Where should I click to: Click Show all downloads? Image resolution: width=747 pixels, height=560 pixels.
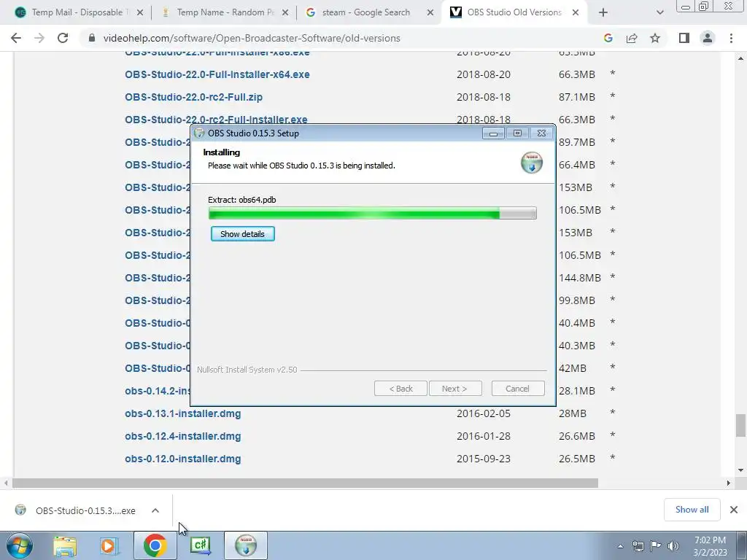pyautogui.click(x=692, y=510)
